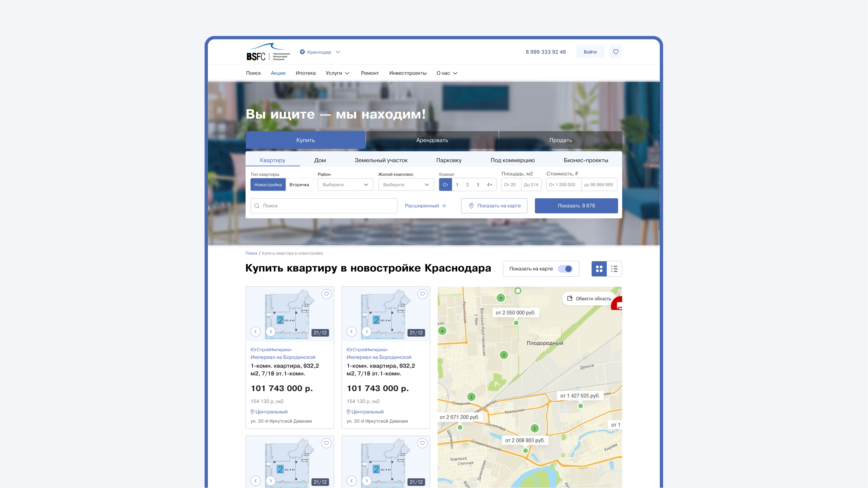Switch to the Продать tab
This screenshot has width=868, height=488.
pos(561,140)
